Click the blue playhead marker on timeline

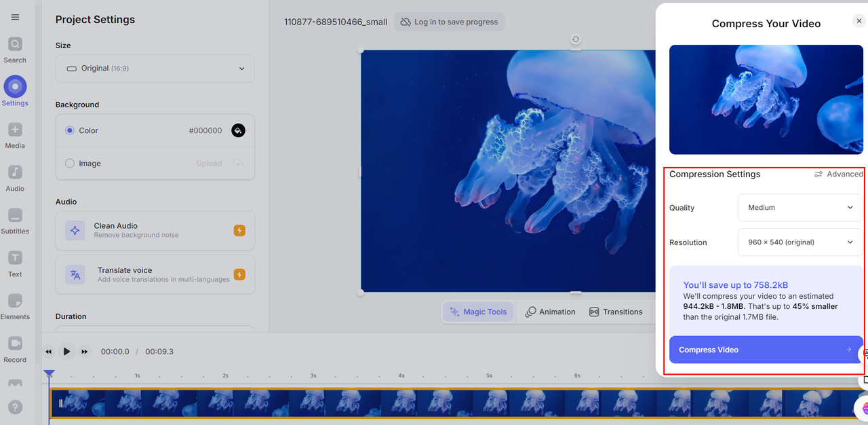pyautogui.click(x=49, y=374)
